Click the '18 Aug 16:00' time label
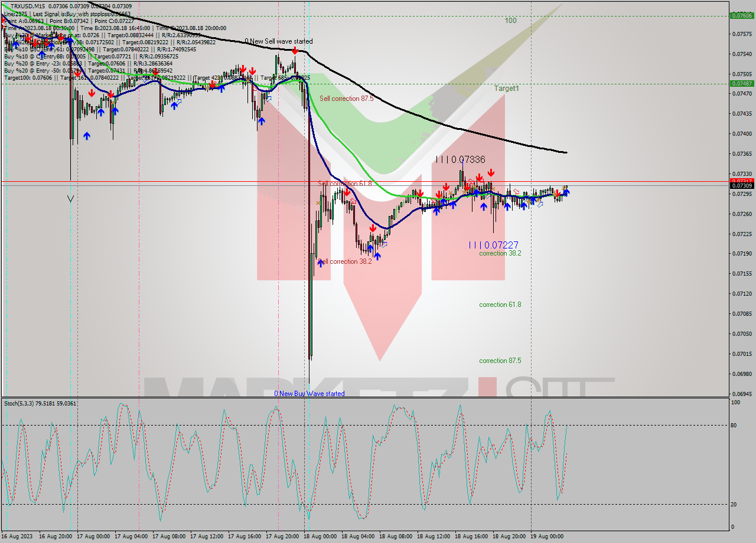The width and height of the screenshot is (756, 543). point(470,537)
